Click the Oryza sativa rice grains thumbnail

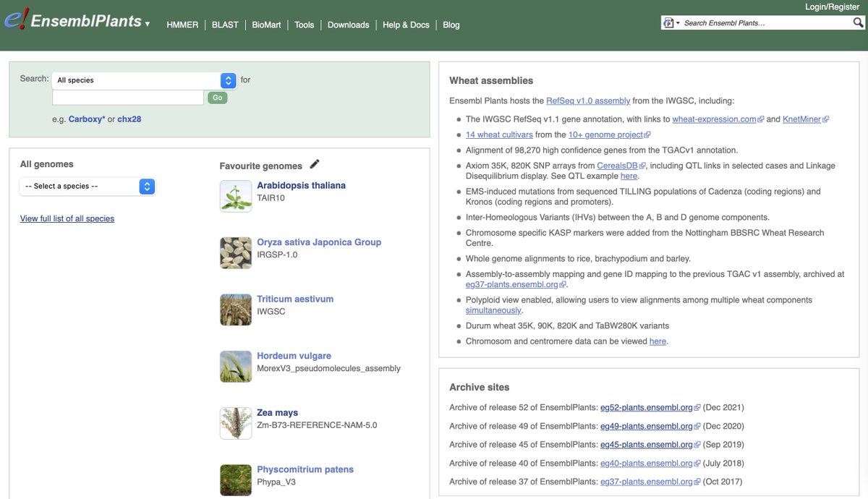point(236,253)
